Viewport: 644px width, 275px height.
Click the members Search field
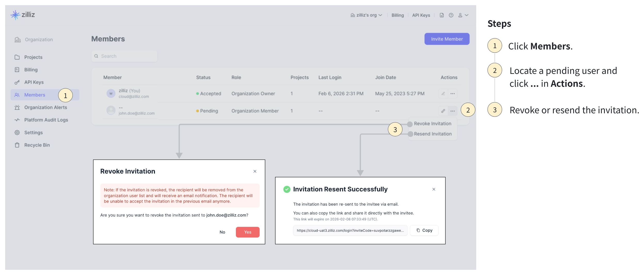coord(124,56)
